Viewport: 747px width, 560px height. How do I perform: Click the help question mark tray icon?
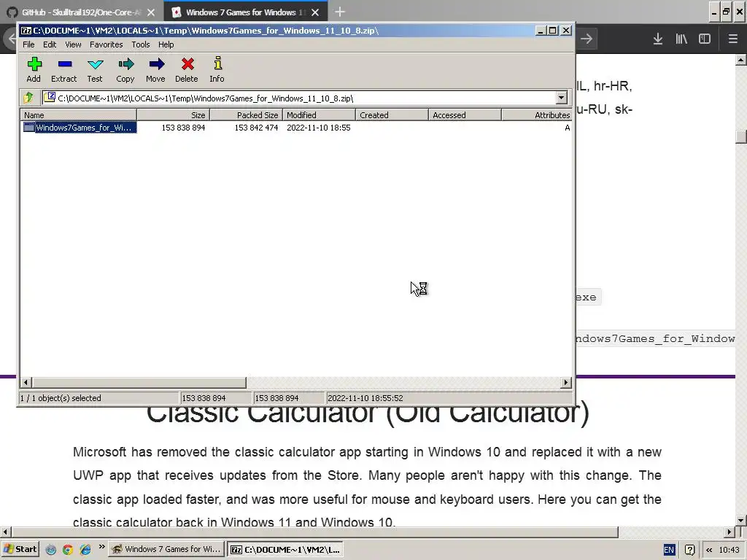(x=689, y=550)
